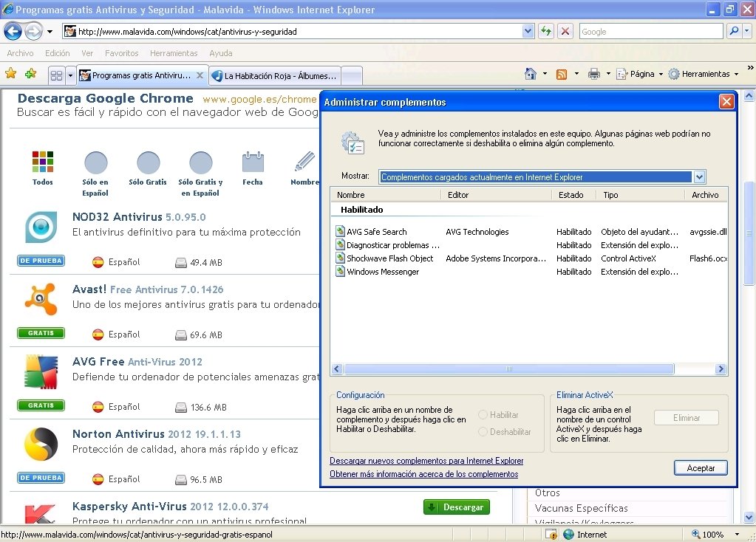Open Descargar nuevos complementos link
Image resolution: width=756 pixels, height=542 pixels.
[426, 461]
